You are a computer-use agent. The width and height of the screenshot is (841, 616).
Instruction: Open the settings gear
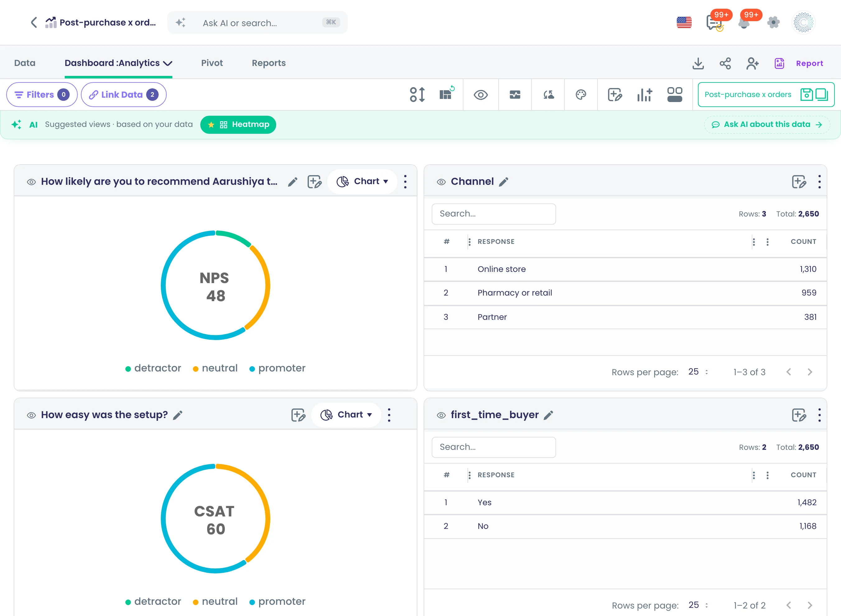(774, 22)
